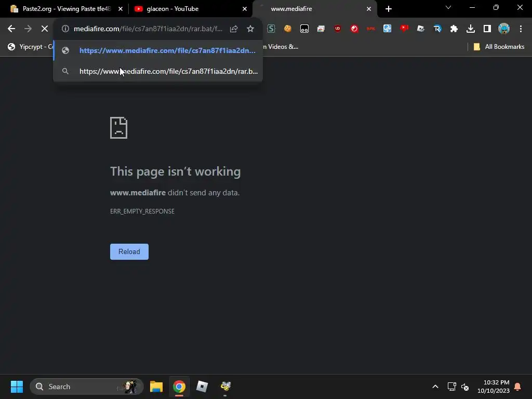Open the Windows Start menu

17,387
